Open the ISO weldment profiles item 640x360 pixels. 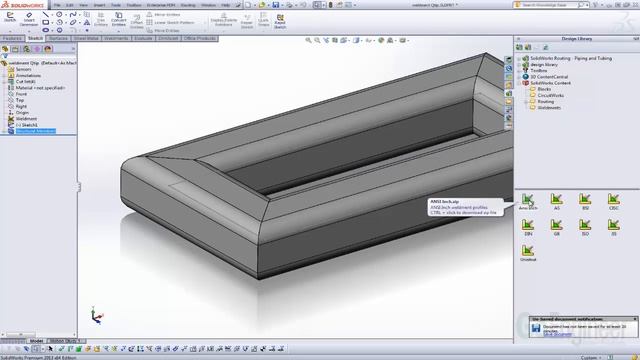click(585, 228)
